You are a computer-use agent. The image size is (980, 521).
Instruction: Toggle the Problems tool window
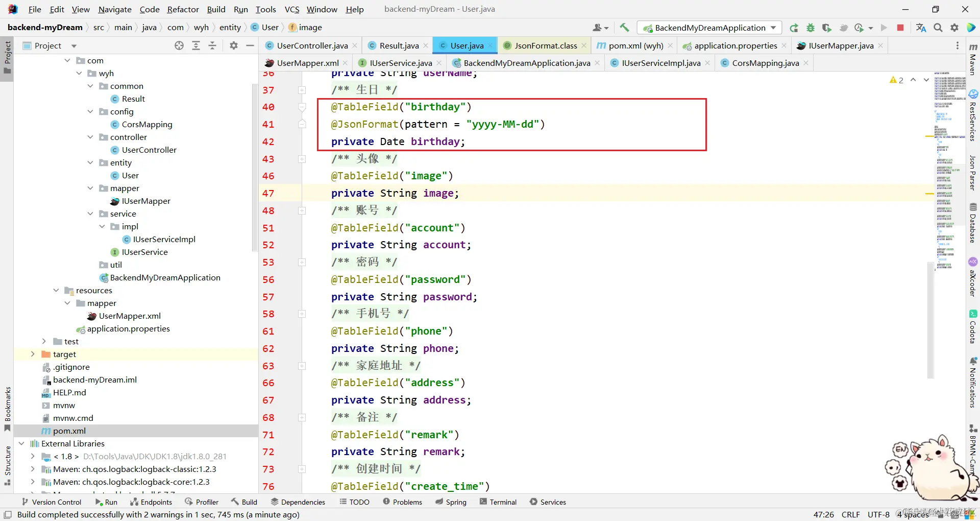(x=402, y=502)
